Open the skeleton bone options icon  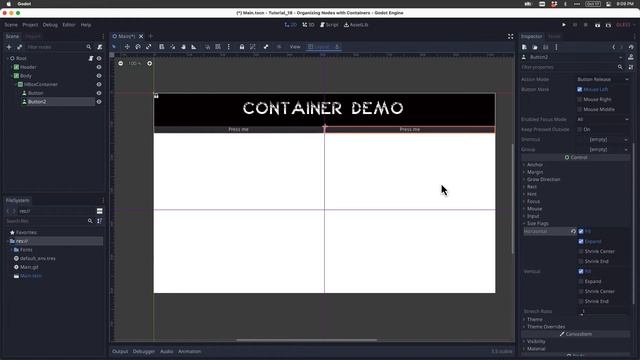(266, 47)
